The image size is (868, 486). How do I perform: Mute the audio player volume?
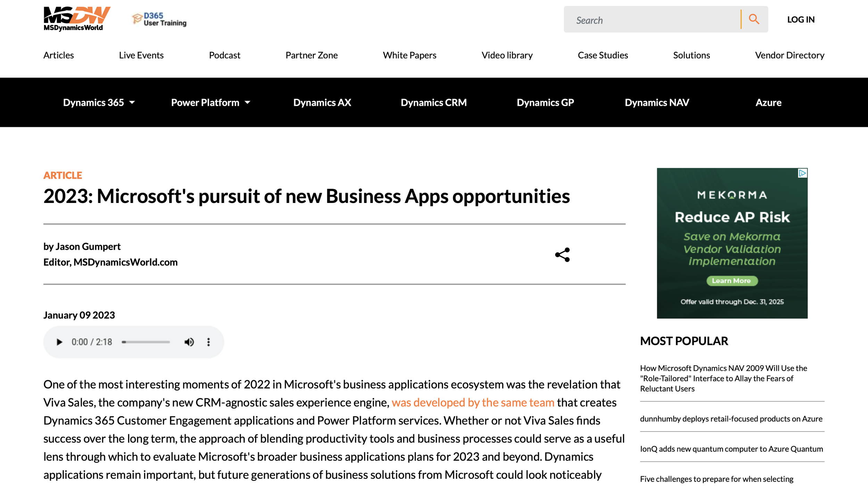(189, 342)
